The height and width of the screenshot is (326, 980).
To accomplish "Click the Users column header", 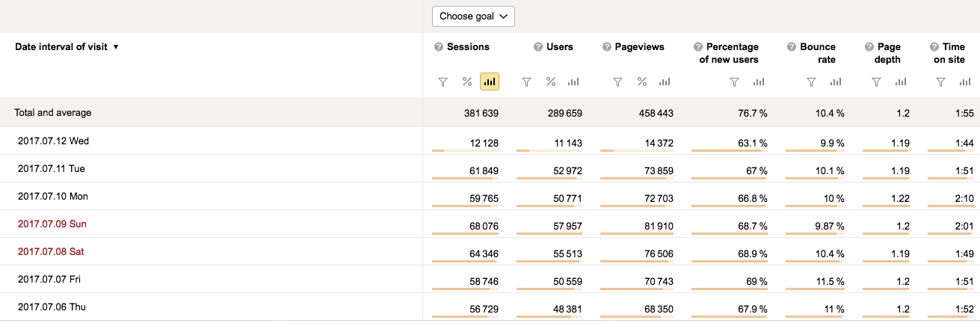I will point(559,47).
